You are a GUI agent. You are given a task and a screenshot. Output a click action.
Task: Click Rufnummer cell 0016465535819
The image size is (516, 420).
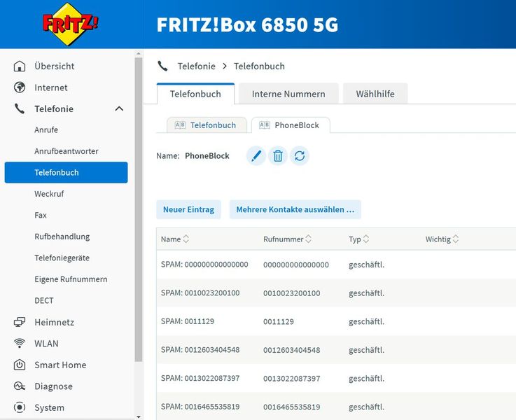tap(291, 407)
